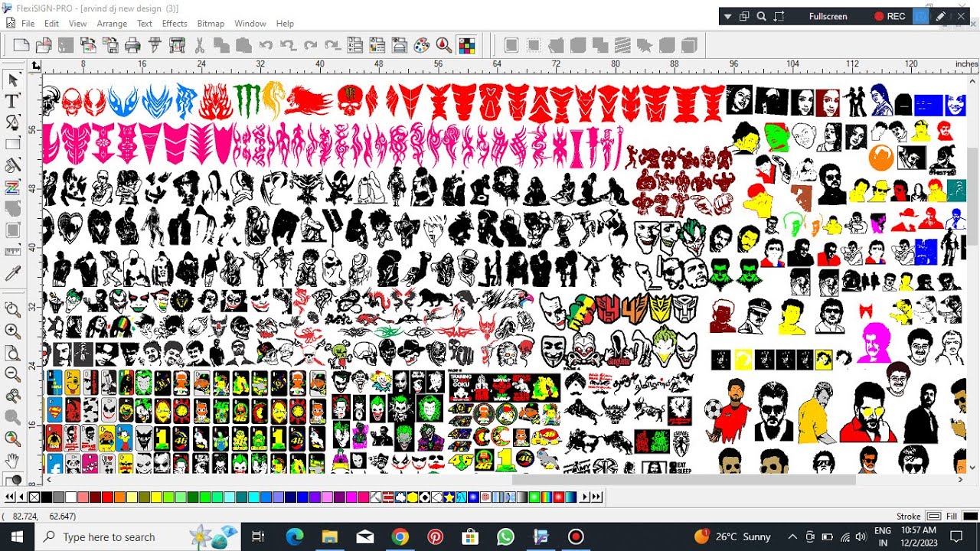The height and width of the screenshot is (551, 980).
Task: Create a New document from toolbar
Action: tap(21, 46)
